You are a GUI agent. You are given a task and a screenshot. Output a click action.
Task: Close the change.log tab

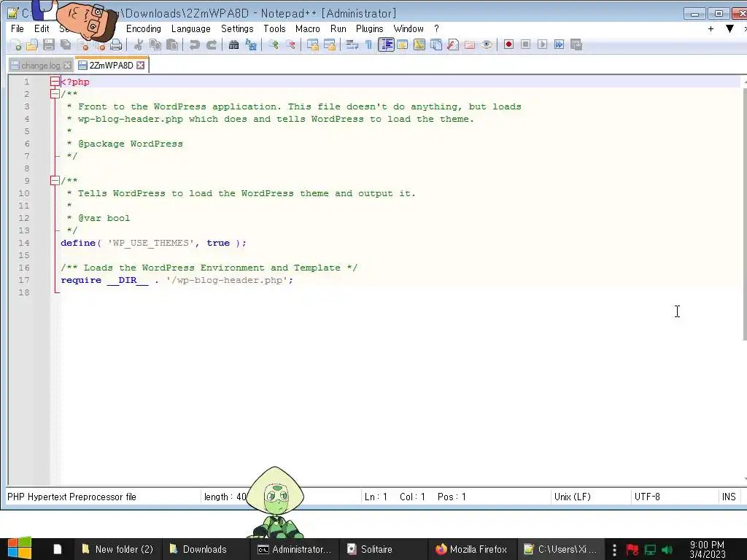[x=67, y=66]
